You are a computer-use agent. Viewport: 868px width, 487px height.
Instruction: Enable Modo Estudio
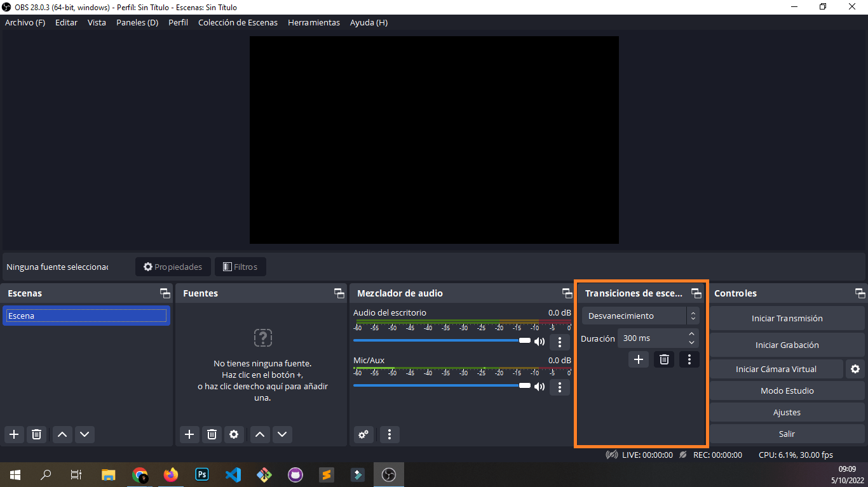(x=787, y=390)
